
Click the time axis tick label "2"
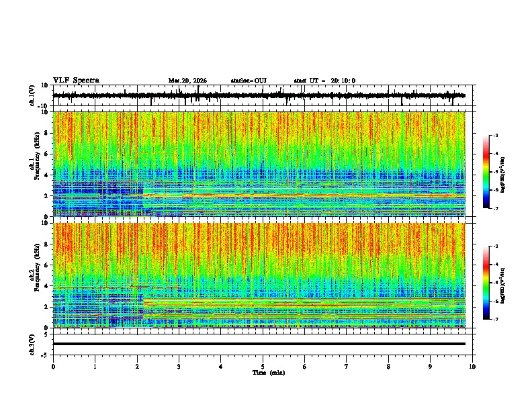137,367
